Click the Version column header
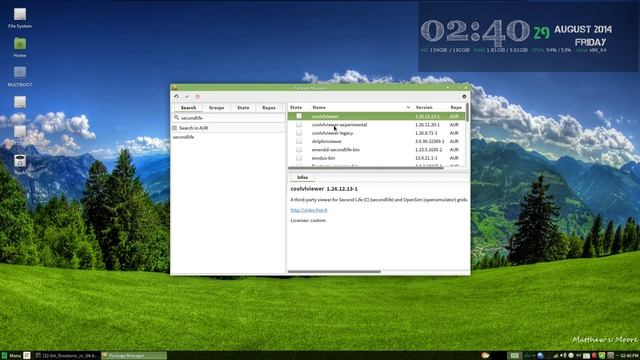This screenshot has width=640, height=360. [424, 107]
